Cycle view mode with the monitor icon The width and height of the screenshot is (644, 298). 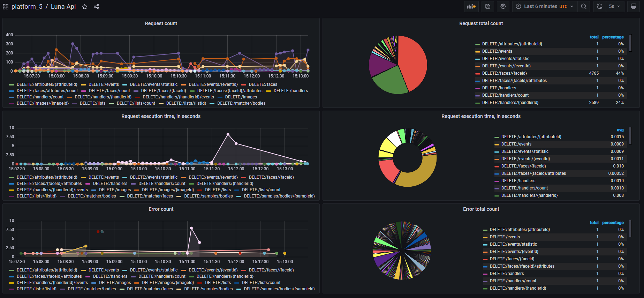pyautogui.click(x=634, y=6)
